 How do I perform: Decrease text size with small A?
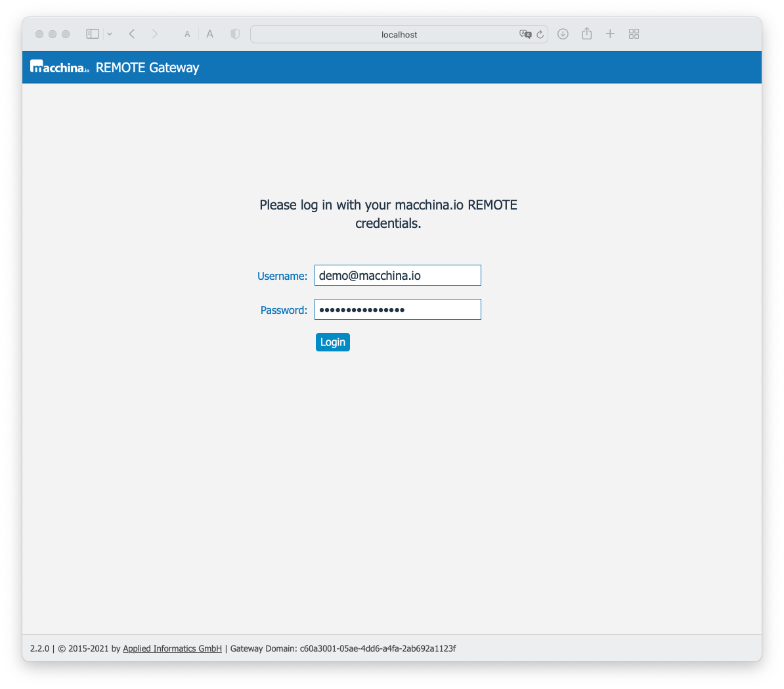point(187,35)
